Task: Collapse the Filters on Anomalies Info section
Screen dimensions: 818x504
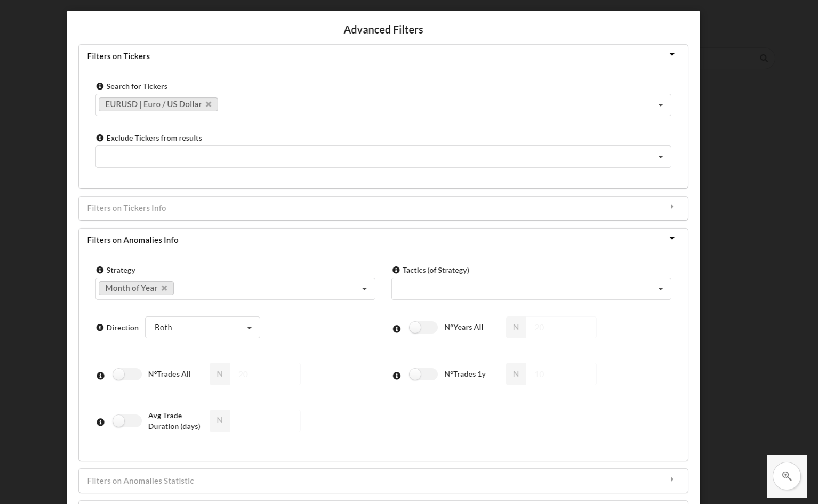Action: pos(383,240)
